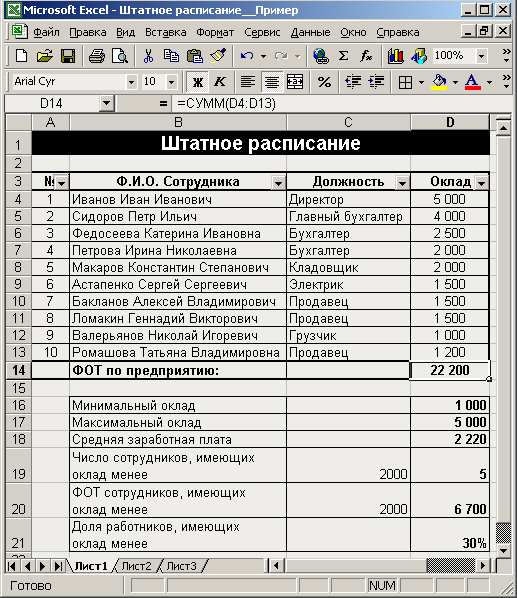This screenshot has height=598, width=517.
Task: Decrease indent of the cell
Action: click(353, 82)
